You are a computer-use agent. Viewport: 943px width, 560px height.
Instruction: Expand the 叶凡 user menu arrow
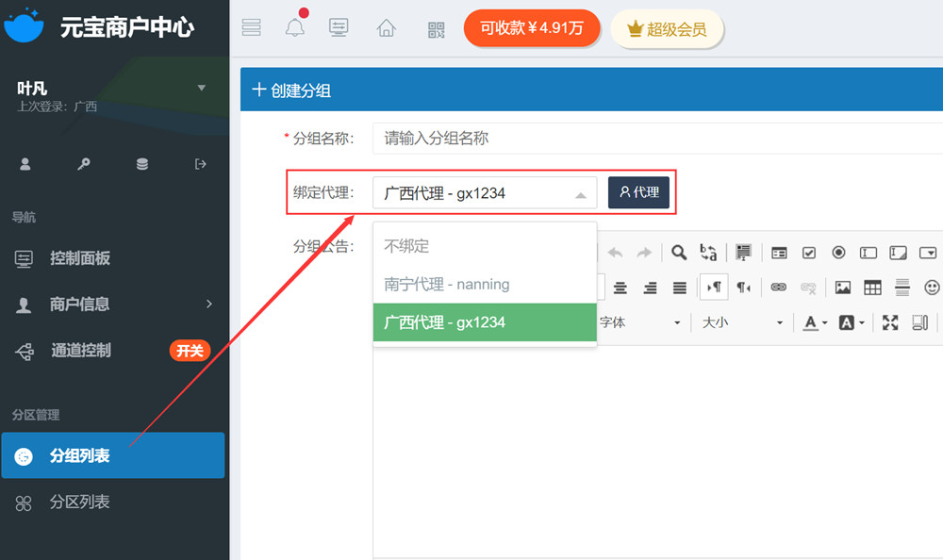(201, 89)
